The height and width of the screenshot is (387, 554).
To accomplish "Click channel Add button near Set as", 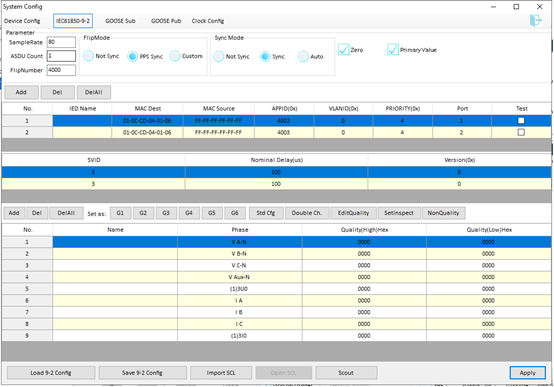I will pos(14,213).
